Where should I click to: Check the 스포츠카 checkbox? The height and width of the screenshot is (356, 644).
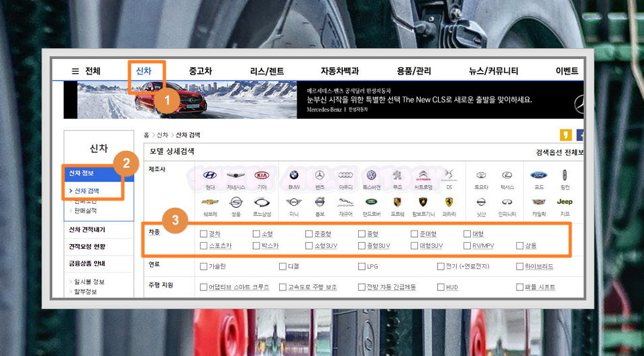pos(203,245)
